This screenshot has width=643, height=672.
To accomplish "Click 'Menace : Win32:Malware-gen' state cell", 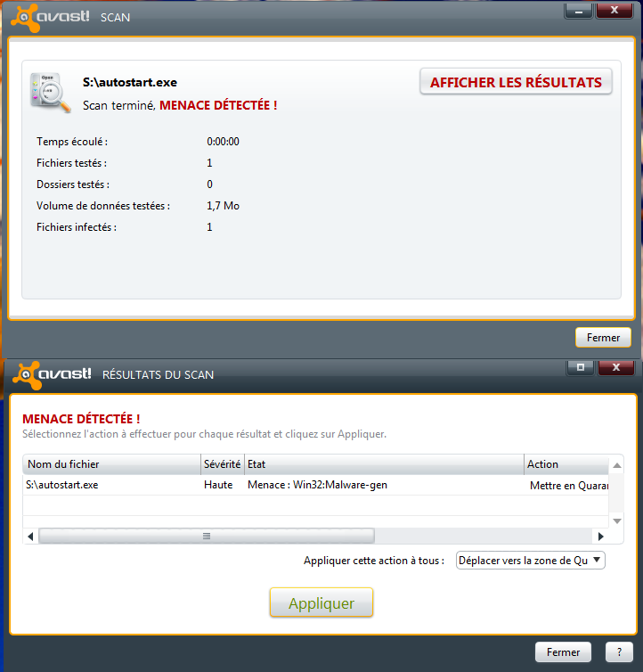I will click(x=317, y=485).
